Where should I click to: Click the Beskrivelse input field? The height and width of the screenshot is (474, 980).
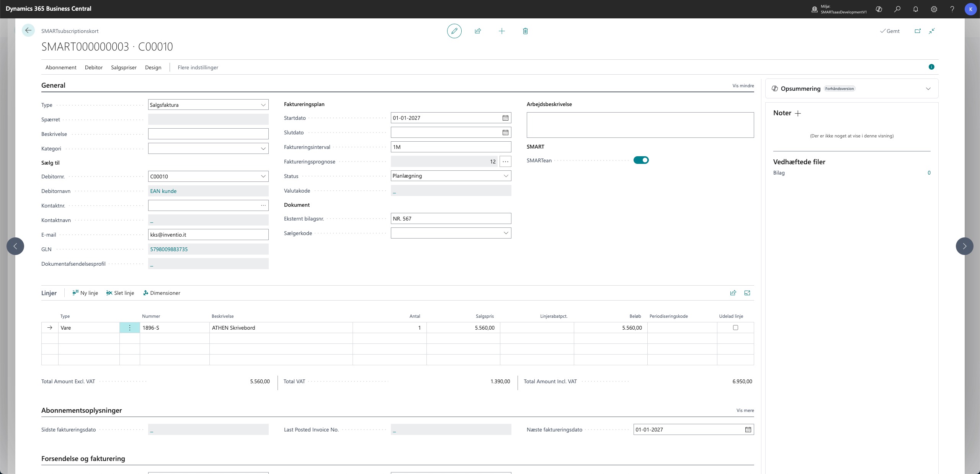(x=208, y=134)
